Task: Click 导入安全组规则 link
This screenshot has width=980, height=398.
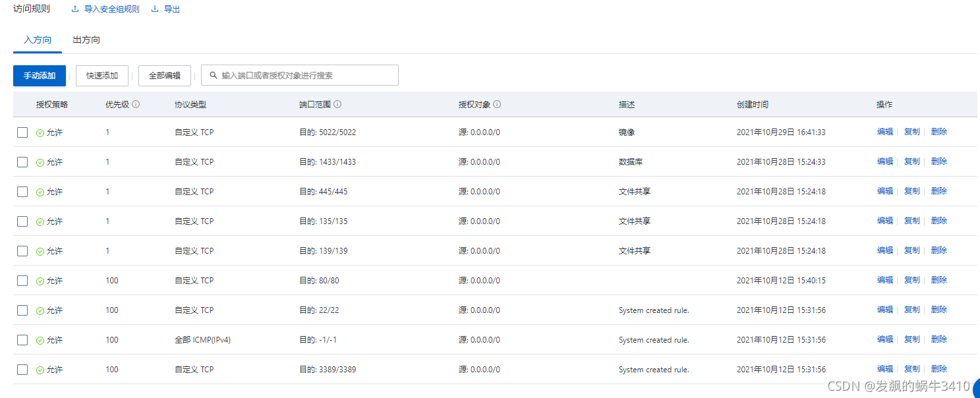Action: [x=112, y=9]
